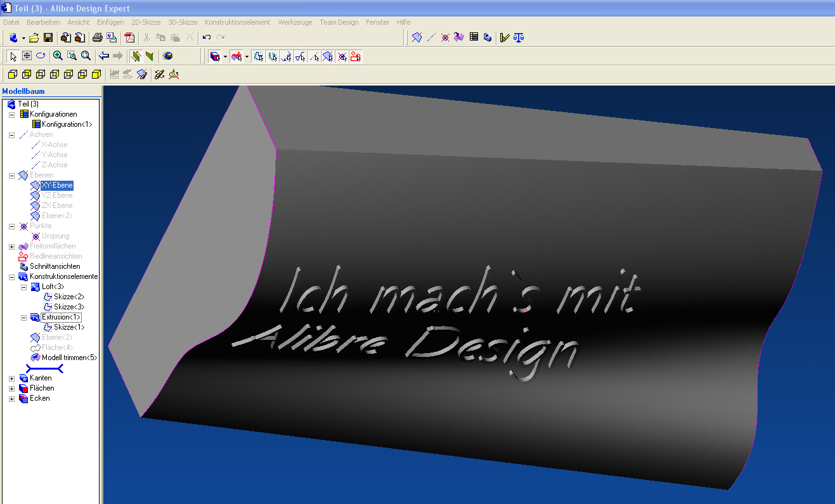Open dropdown arrow beside pink visibility icon
835x504 pixels.
pos(247,56)
